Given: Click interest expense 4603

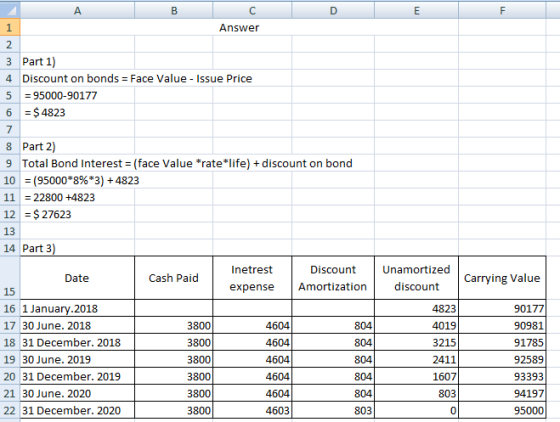Looking at the screenshot, I should pyautogui.click(x=252, y=410).
